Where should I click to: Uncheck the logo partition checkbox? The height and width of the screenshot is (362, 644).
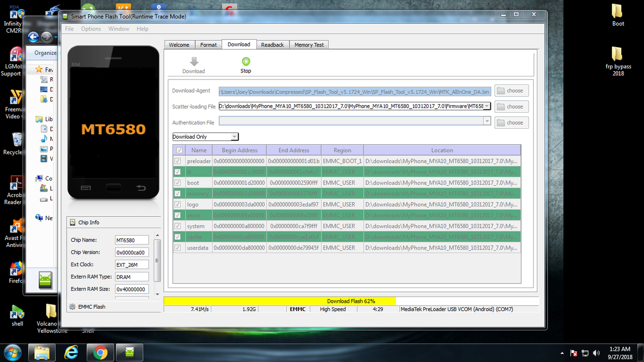click(x=177, y=204)
